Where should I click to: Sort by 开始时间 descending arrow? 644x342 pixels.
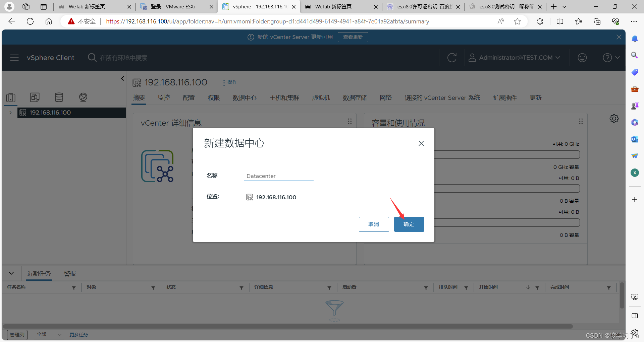528,287
